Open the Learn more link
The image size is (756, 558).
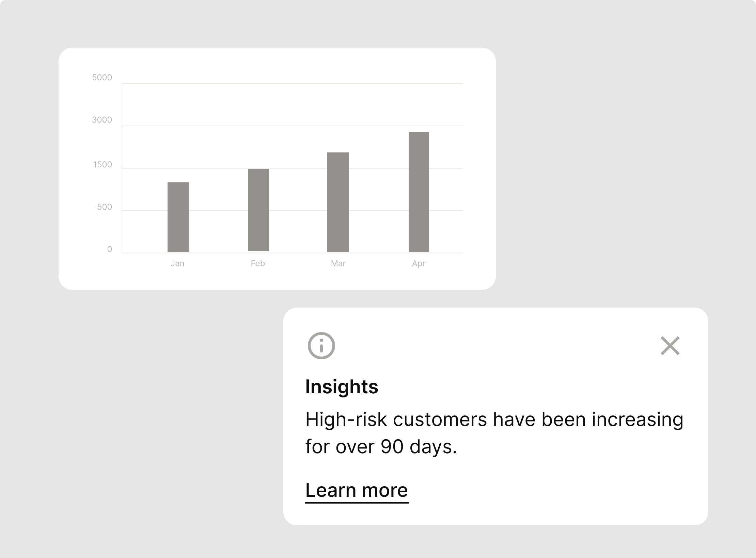[x=357, y=490]
